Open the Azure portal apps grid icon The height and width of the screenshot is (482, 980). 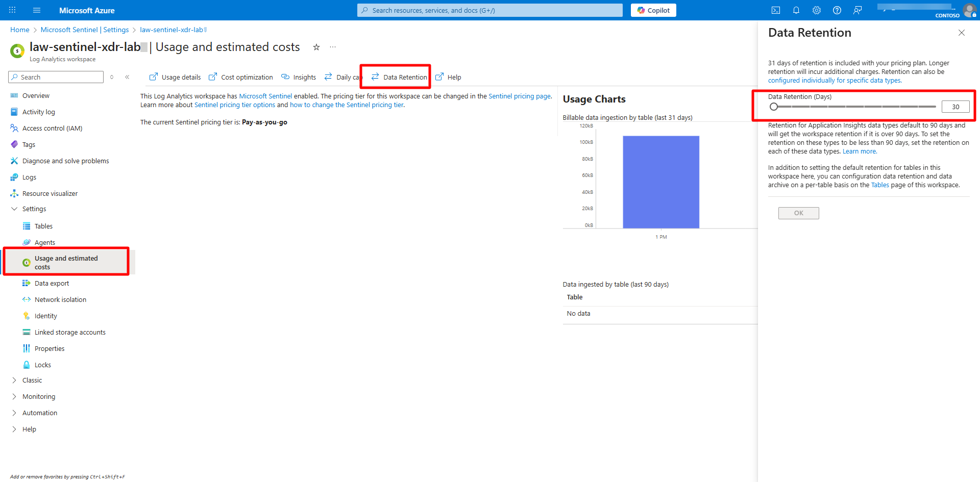tap(12, 10)
